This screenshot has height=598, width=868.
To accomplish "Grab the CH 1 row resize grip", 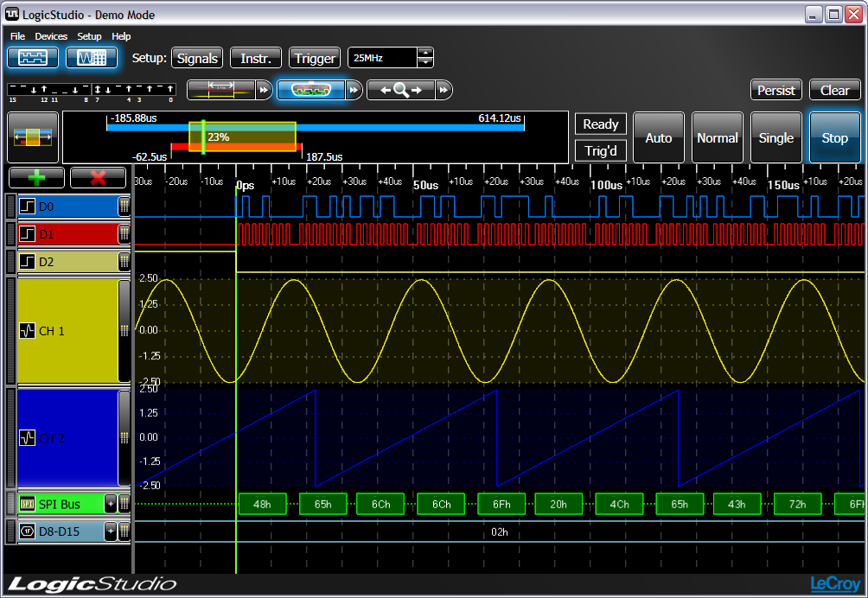I will pyautogui.click(x=124, y=331).
